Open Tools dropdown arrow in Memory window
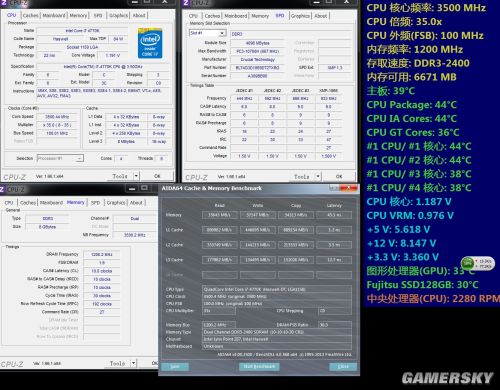The width and height of the screenshot is (500, 390). click(x=133, y=363)
